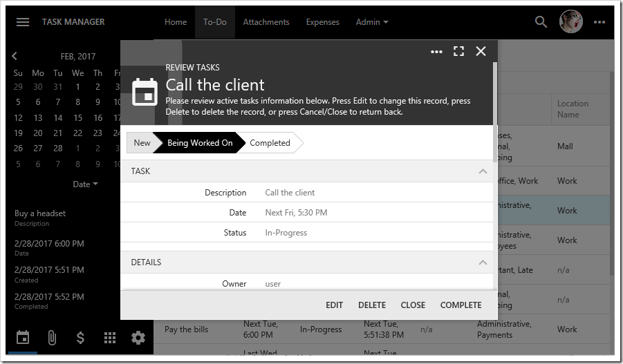Toggle fullscreen for the Review Tasks dialog
Viewport: 623px width, 364px height.
[458, 51]
